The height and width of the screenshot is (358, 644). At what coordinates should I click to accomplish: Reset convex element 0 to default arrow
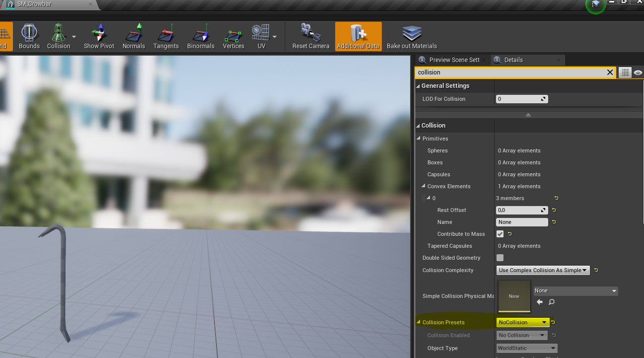556,198
